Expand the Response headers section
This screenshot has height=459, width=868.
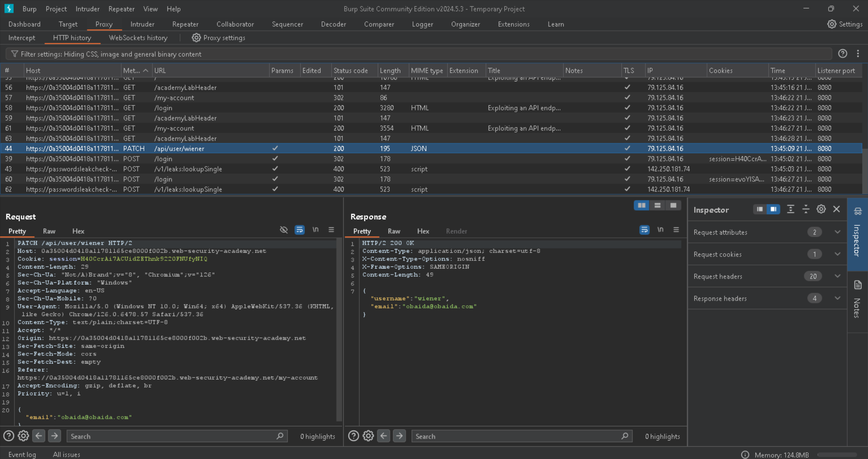[837, 298]
